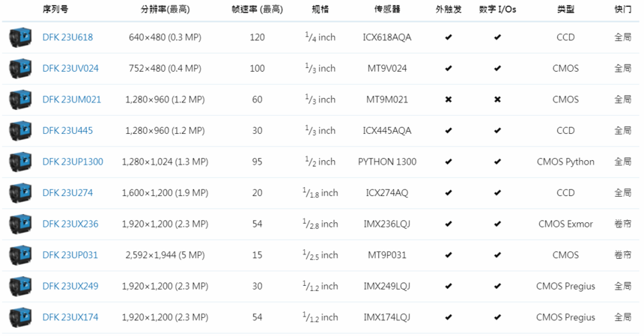Open the DFK 23U618 product link
The image size is (644, 336).
tap(67, 37)
